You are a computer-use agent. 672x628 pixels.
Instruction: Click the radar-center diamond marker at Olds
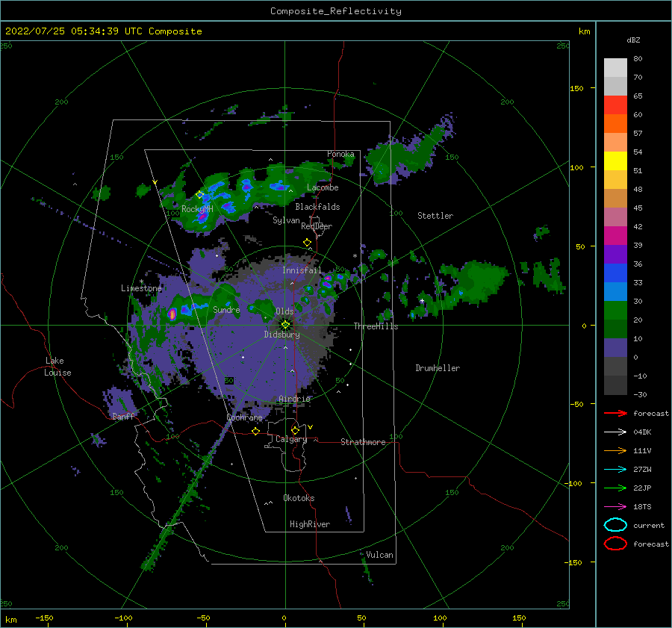[x=285, y=325]
